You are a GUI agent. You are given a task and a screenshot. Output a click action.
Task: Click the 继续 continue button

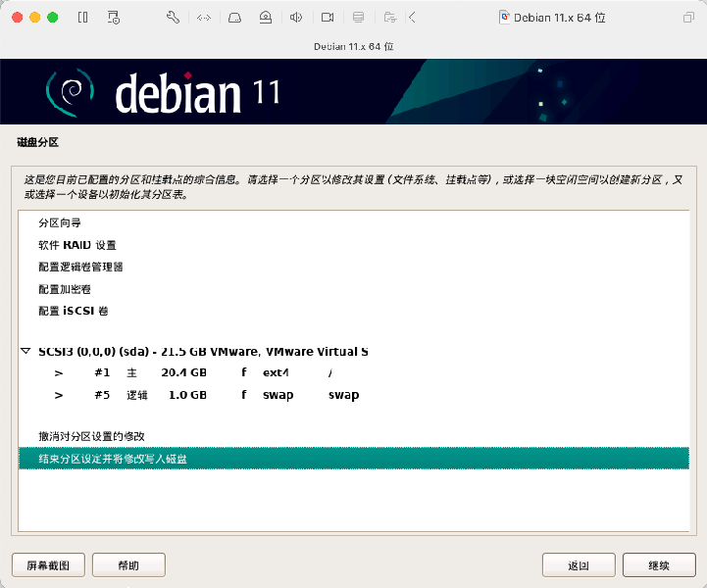659,565
